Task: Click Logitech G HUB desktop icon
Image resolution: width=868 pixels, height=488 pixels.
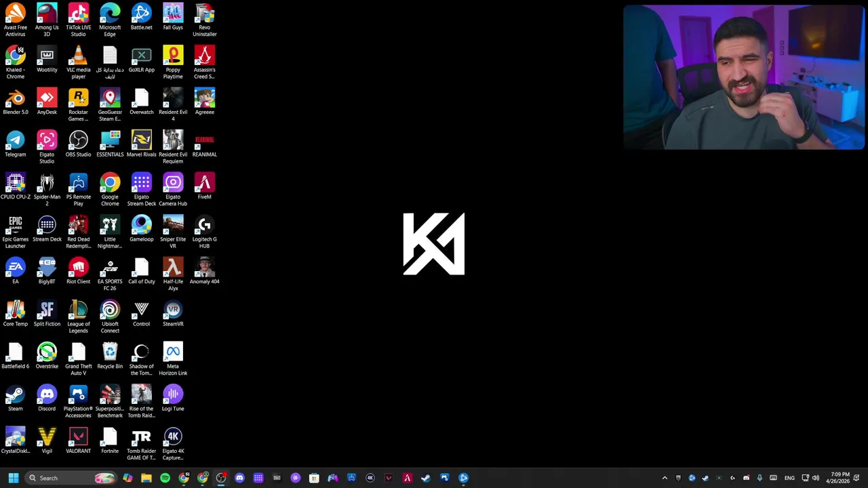Action: [204, 232]
